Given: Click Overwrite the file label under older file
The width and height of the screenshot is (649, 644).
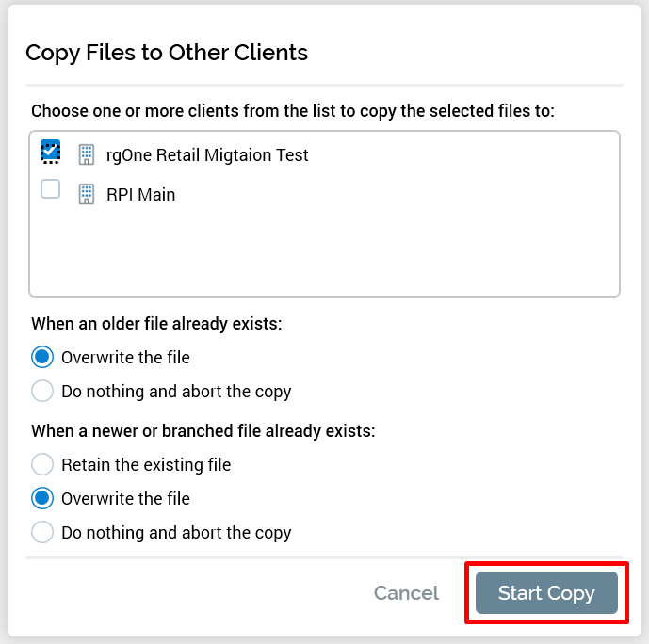Looking at the screenshot, I should 125,358.
